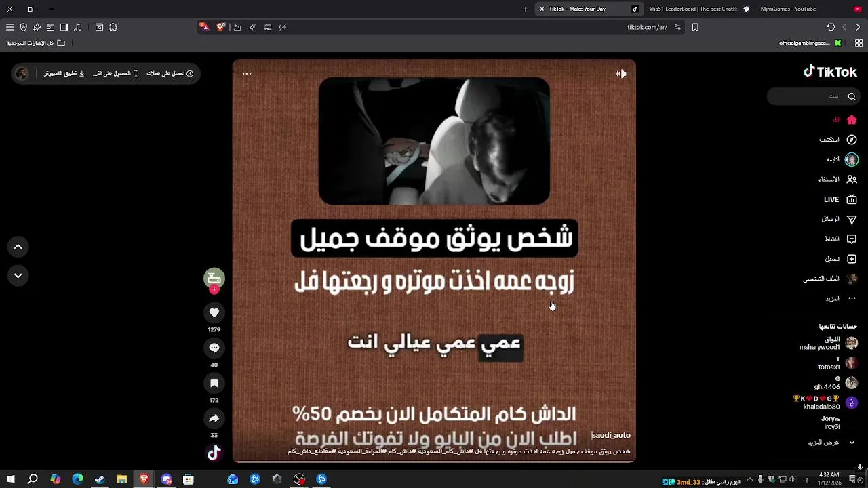Open the For You home tab
Screen dimensions: 868x488
845,120
